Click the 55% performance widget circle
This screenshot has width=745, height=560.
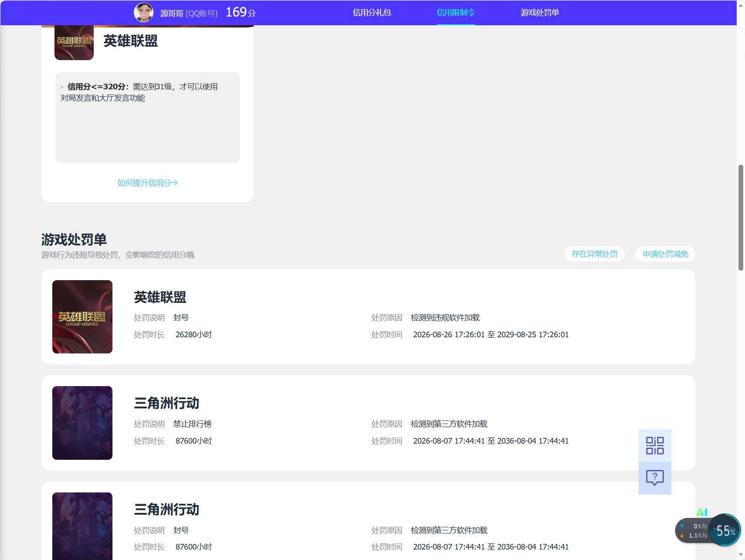coord(725,530)
